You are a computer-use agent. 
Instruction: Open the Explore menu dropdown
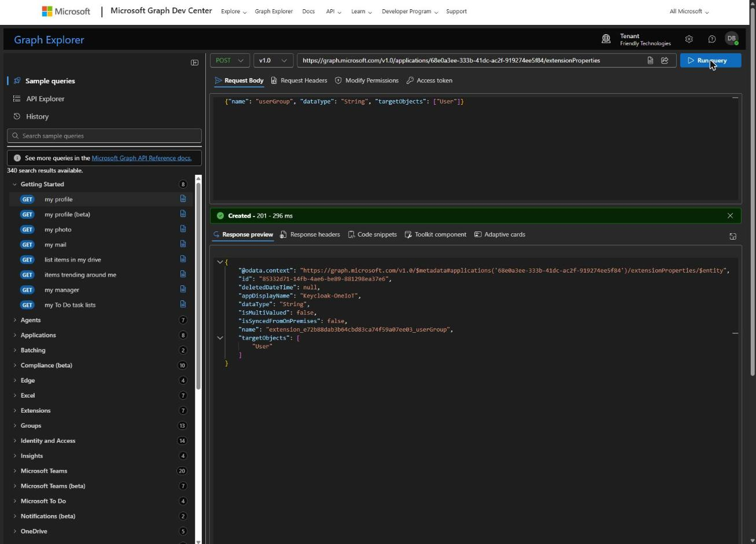tap(234, 12)
